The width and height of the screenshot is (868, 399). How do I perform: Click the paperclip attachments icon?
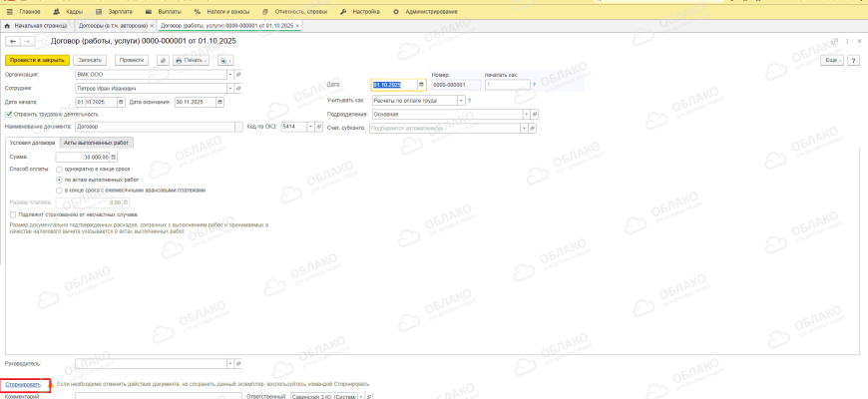[x=164, y=60]
